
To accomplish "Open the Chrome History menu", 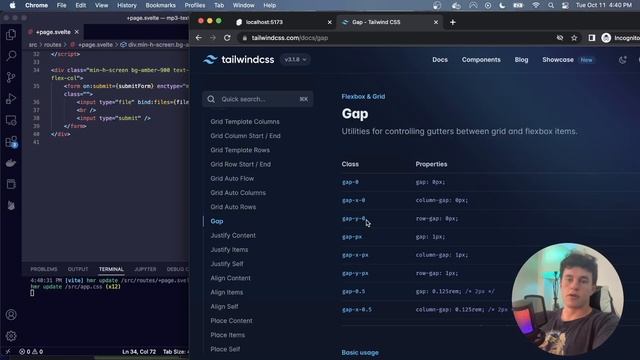I will click(127, 5).
